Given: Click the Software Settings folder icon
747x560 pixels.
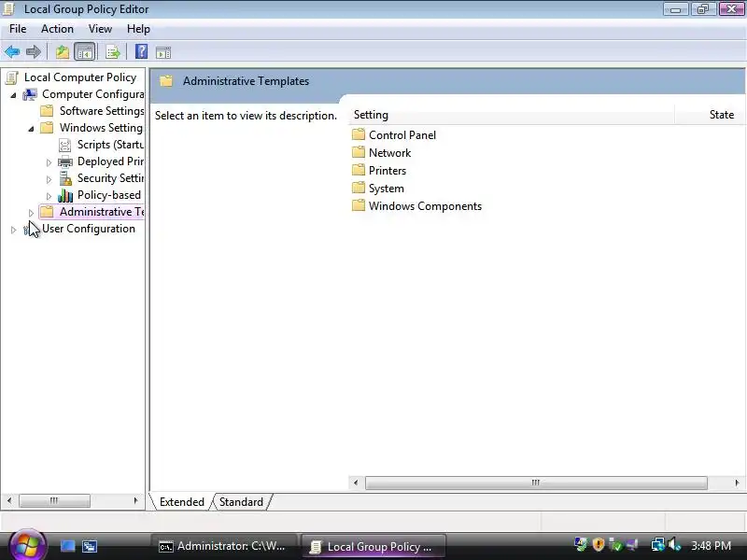Looking at the screenshot, I should coord(48,111).
